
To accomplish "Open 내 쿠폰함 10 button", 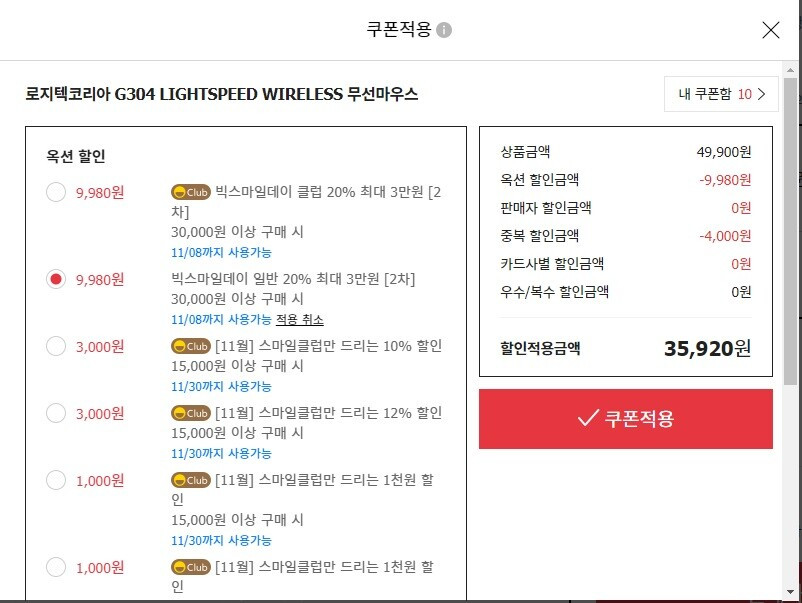I will click(x=721, y=94).
